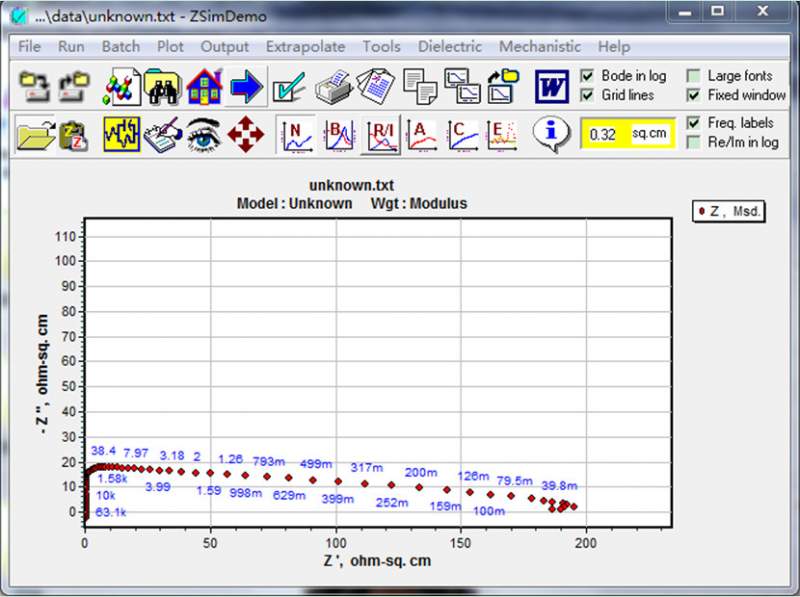The height and width of the screenshot is (597, 800).
Task: Select the E error plot icon
Action: 503,135
